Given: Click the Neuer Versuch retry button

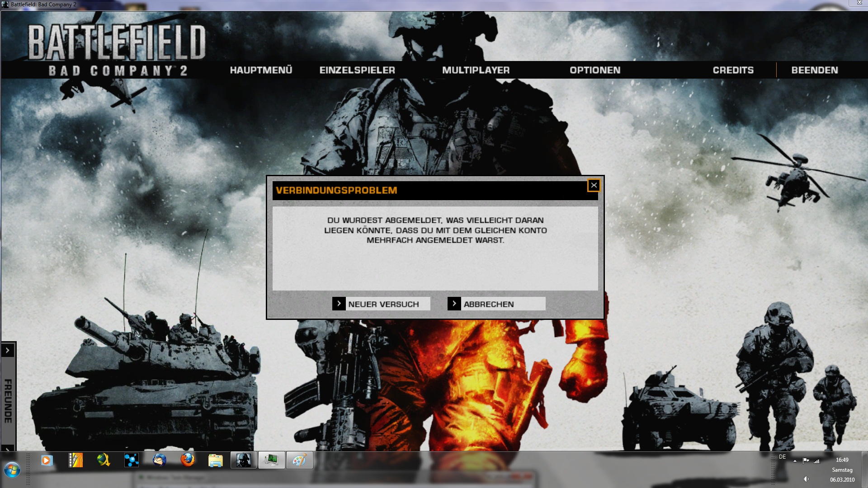Looking at the screenshot, I should [381, 304].
